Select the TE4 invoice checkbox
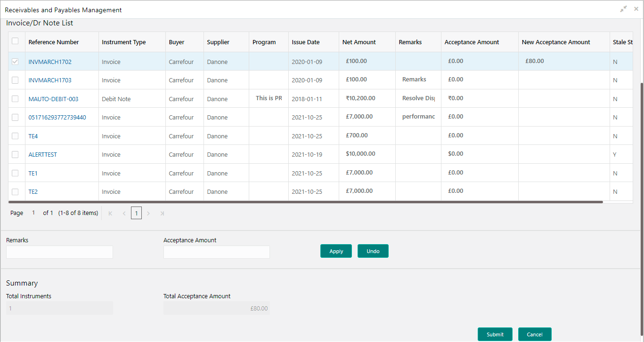This screenshot has width=644, height=342. pyautogui.click(x=15, y=136)
